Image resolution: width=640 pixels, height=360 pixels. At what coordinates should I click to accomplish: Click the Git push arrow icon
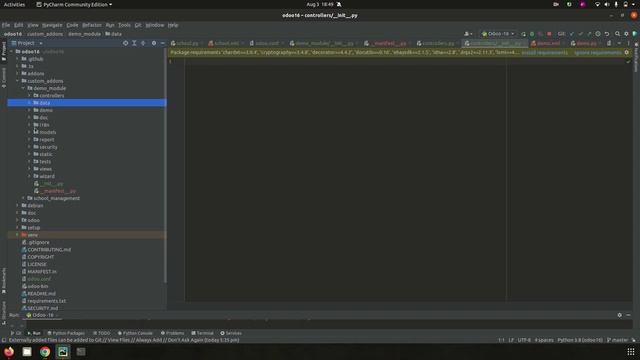pyautogui.click(x=589, y=34)
